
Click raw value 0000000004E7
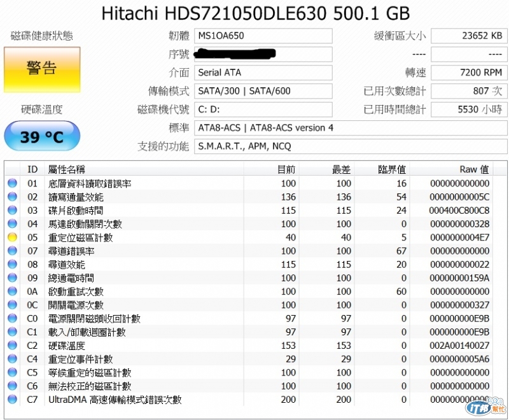pos(459,237)
